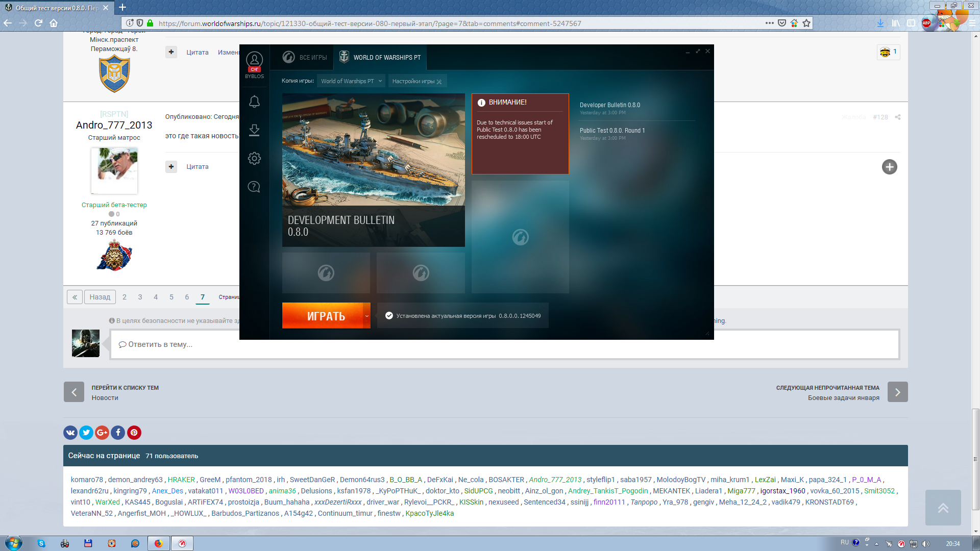Open Skype from taskbar

tap(41, 543)
